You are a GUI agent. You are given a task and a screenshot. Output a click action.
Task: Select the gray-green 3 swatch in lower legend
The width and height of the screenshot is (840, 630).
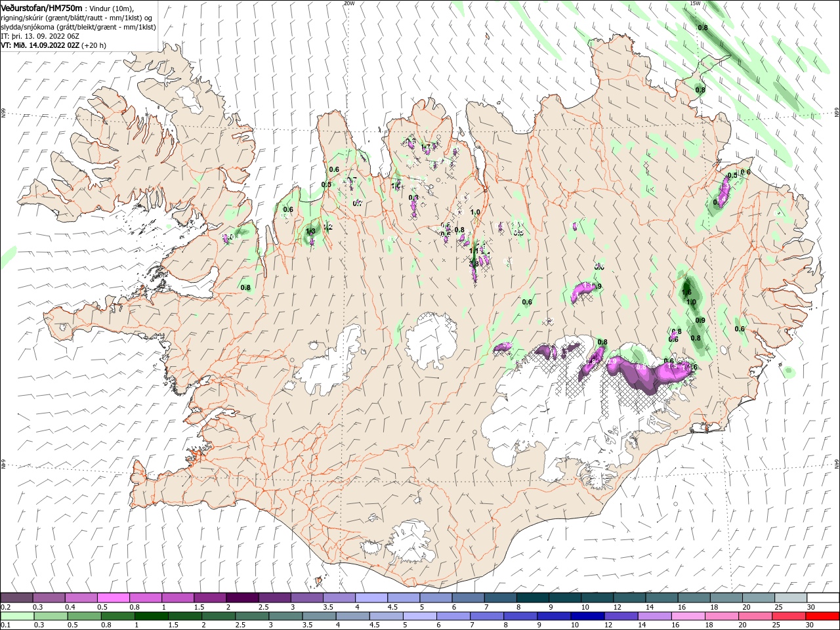[x=285, y=616]
